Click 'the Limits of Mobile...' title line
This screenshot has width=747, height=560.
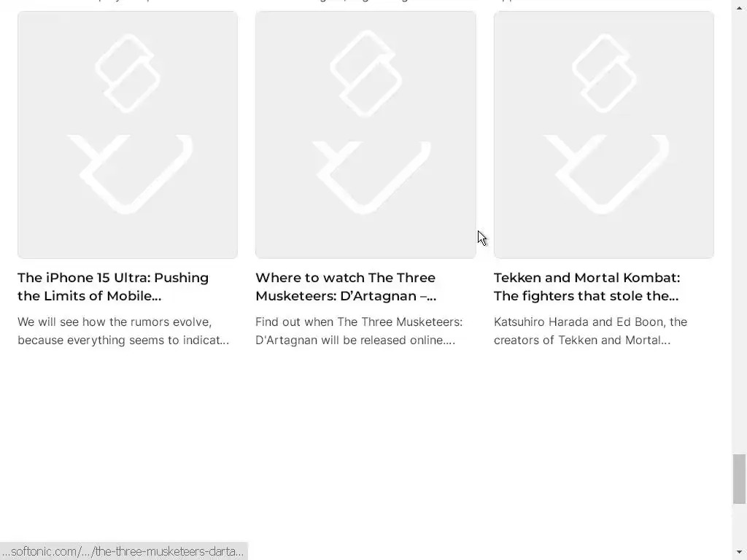coord(90,296)
